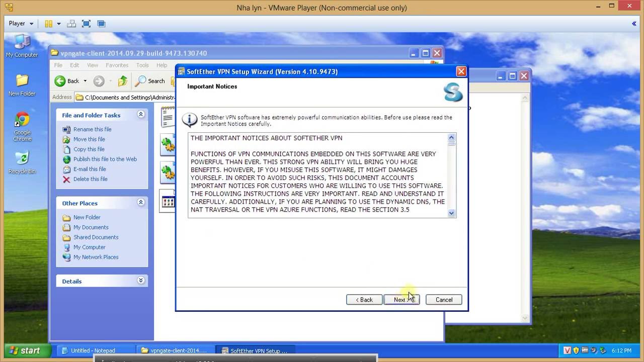Open Favorites menu in Explorer window

tap(117, 65)
